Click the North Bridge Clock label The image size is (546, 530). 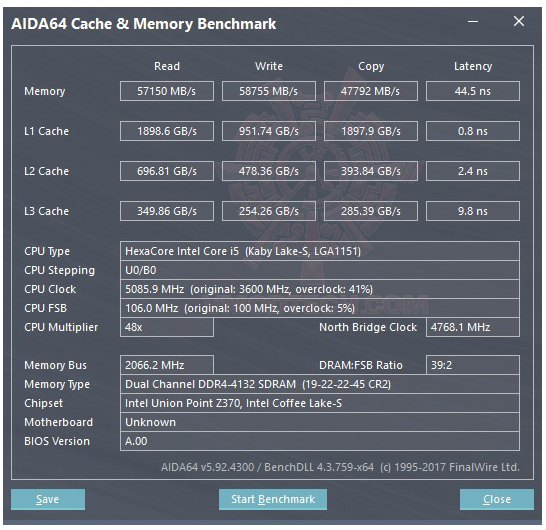click(368, 327)
